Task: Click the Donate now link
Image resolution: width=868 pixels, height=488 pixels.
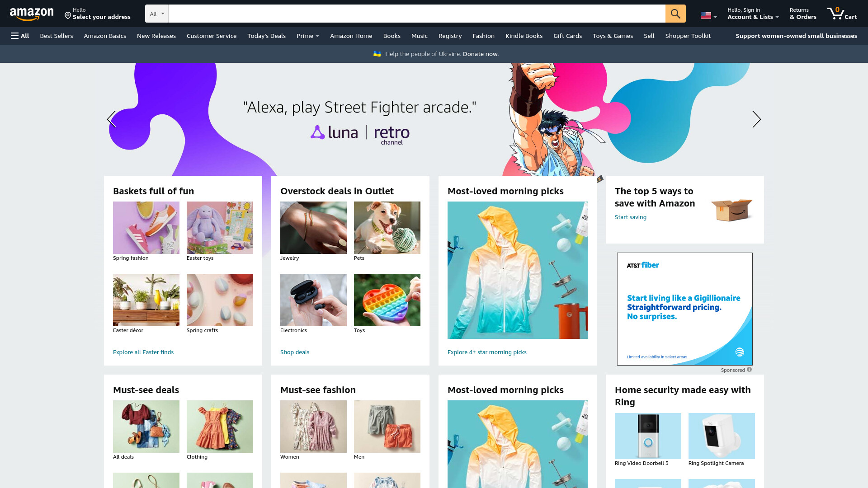Action: [481, 54]
